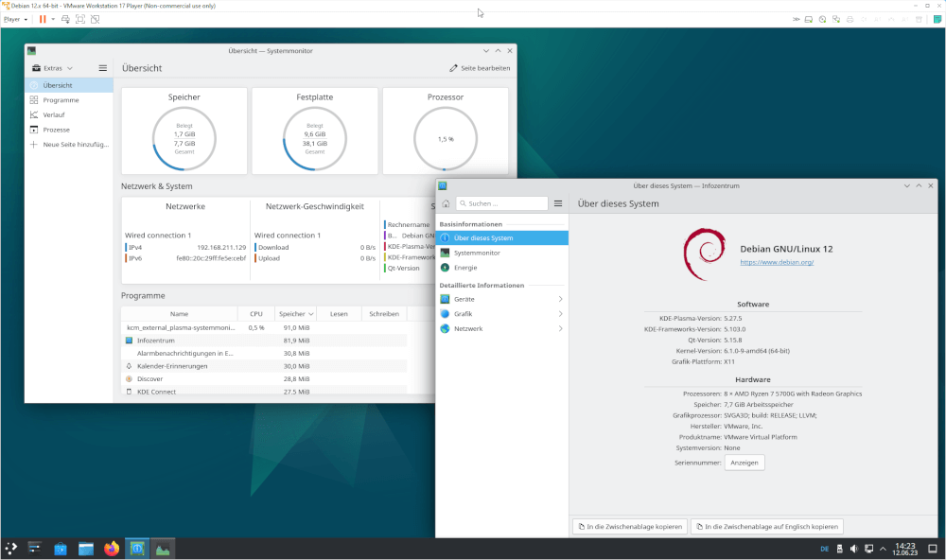Click Neue Seite hinzufügen in Systemmonitor
The height and width of the screenshot is (560, 946).
(x=69, y=144)
